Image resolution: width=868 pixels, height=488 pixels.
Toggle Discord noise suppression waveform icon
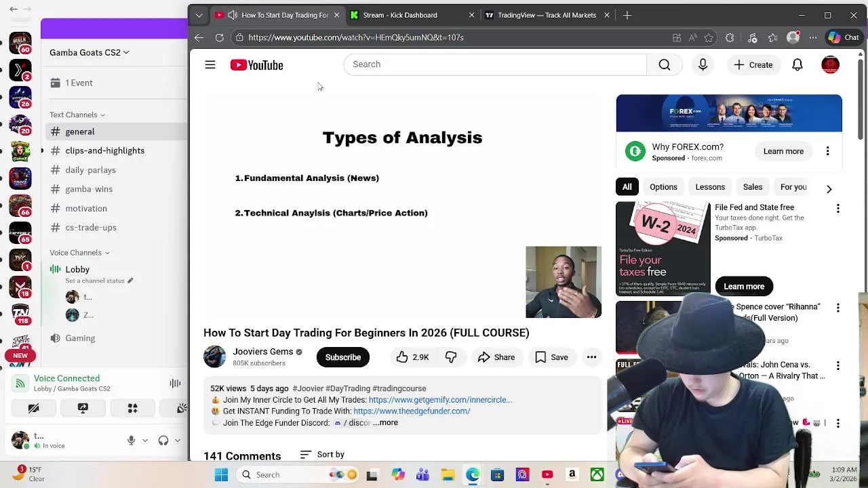pyautogui.click(x=175, y=384)
